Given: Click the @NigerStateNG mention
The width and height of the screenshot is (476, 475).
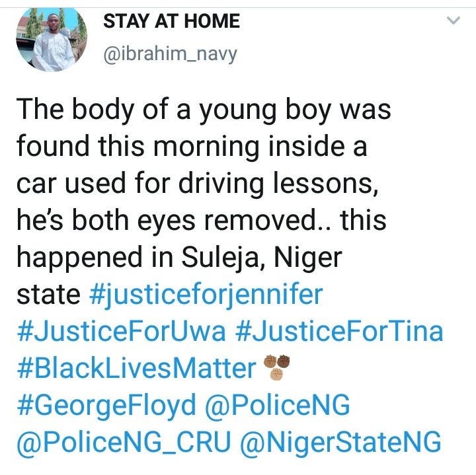Looking at the screenshot, I should coord(344,443).
